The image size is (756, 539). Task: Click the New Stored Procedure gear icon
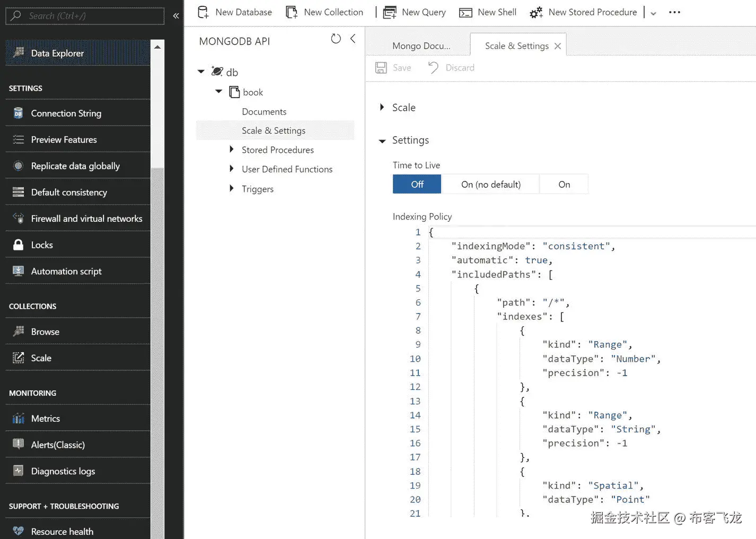pos(536,12)
